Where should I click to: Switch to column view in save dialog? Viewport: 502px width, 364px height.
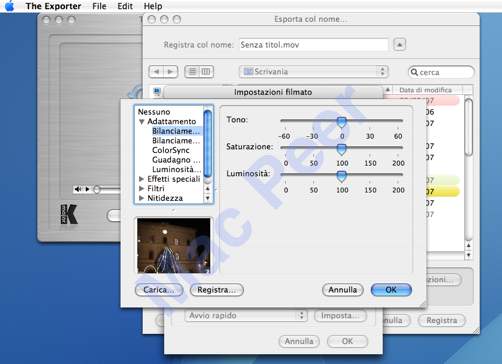click(x=206, y=72)
